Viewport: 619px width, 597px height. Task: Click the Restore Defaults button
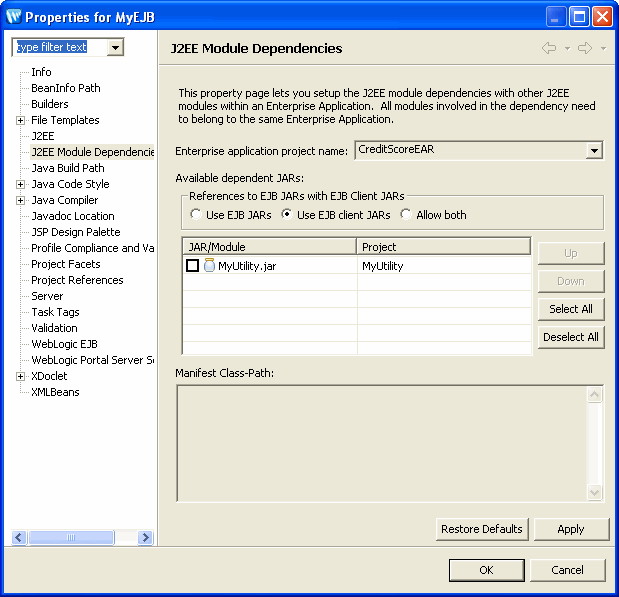pos(482,529)
